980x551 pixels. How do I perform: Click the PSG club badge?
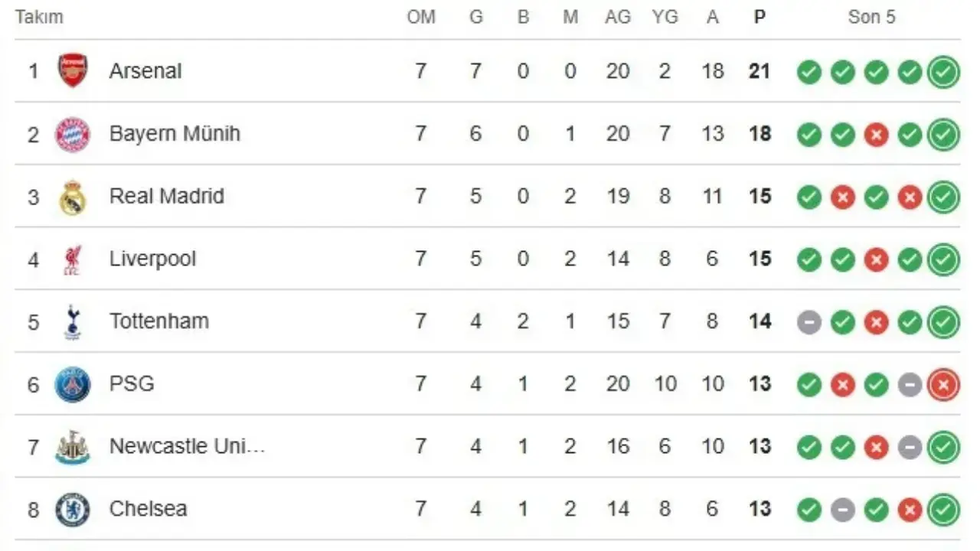[x=73, y=384]
